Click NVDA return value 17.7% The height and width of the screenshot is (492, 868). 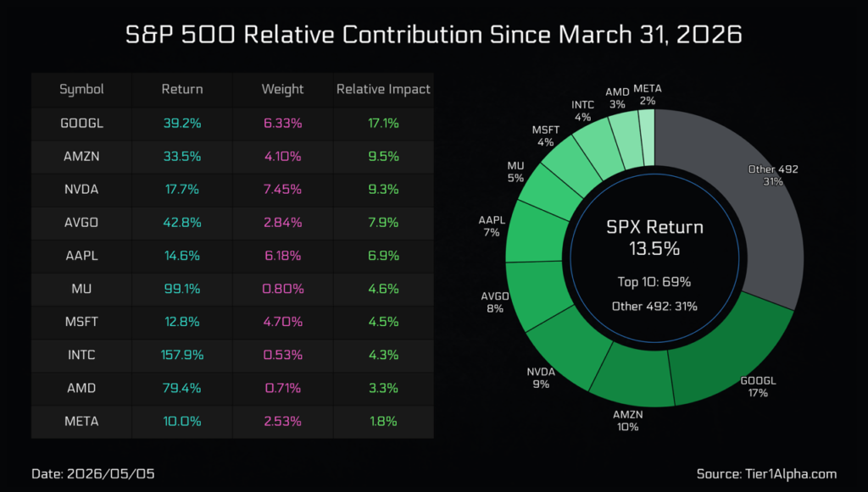click(182, 190)
